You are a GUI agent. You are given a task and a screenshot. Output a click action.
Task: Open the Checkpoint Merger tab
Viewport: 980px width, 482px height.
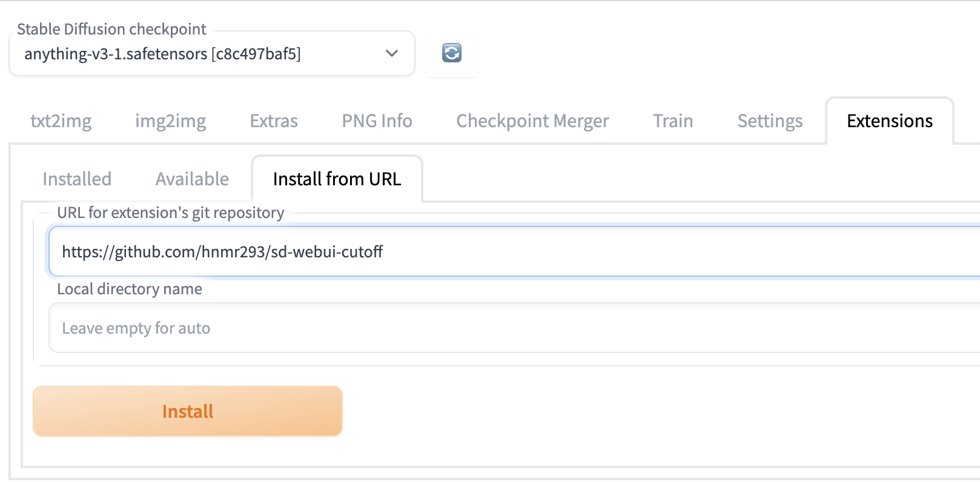532,121
